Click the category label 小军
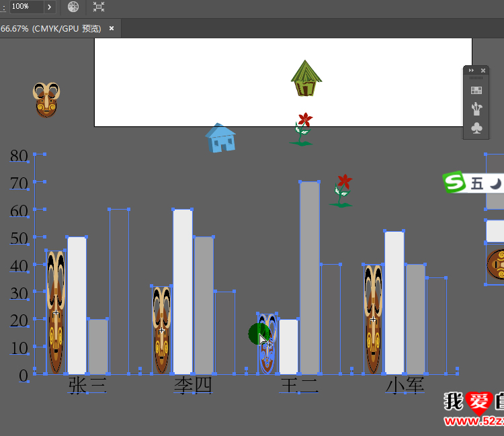The height and width of the screenshot is (436, 504). [x=405, y=385]
